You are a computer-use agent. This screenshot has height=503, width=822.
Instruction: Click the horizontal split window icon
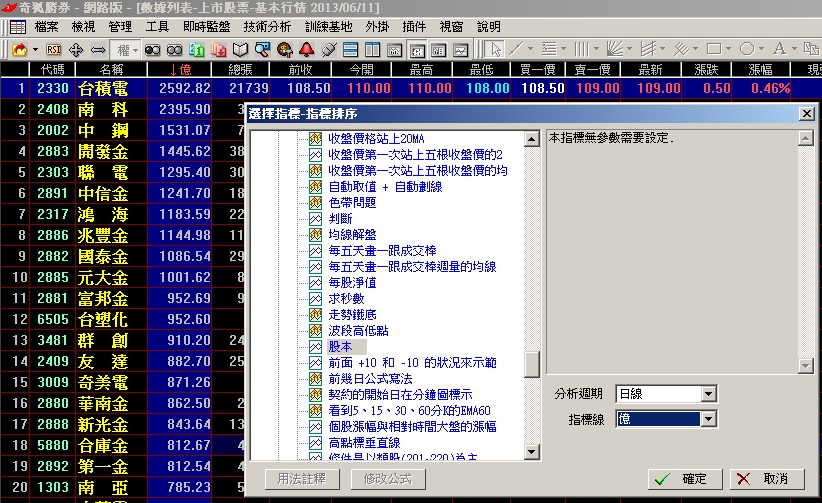[351, 50]
